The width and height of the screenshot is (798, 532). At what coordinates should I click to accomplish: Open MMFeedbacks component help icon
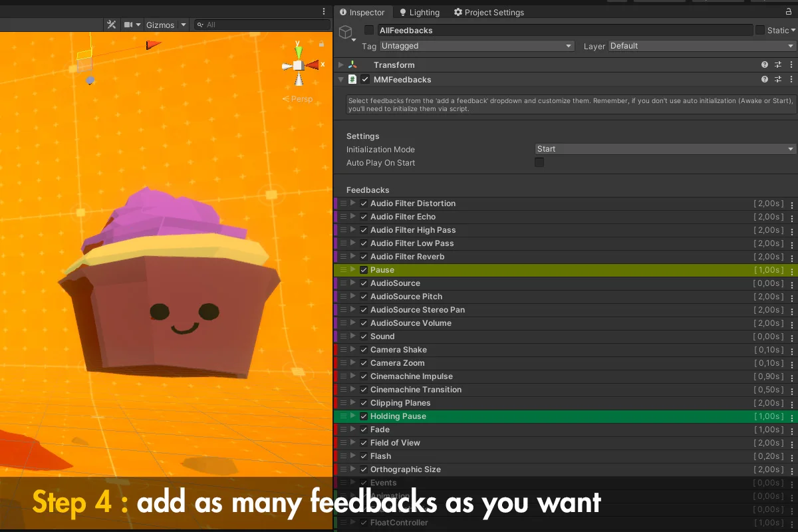point(765,79)
